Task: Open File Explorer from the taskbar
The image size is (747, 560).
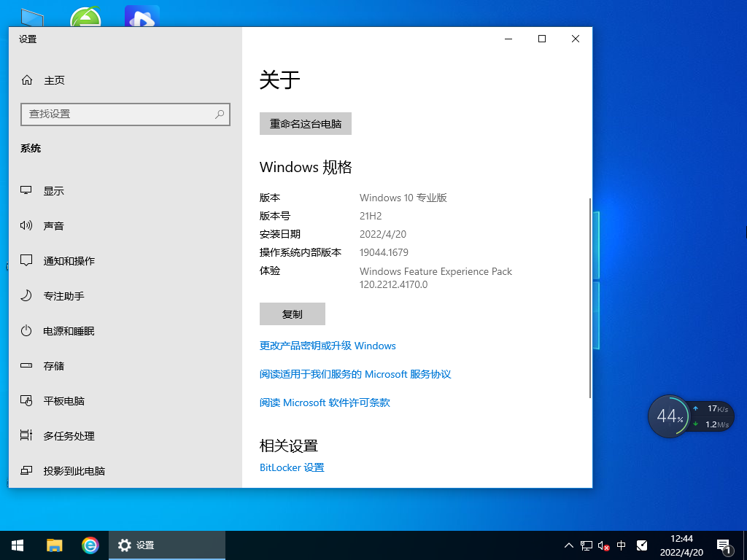Action: point(54,545)
